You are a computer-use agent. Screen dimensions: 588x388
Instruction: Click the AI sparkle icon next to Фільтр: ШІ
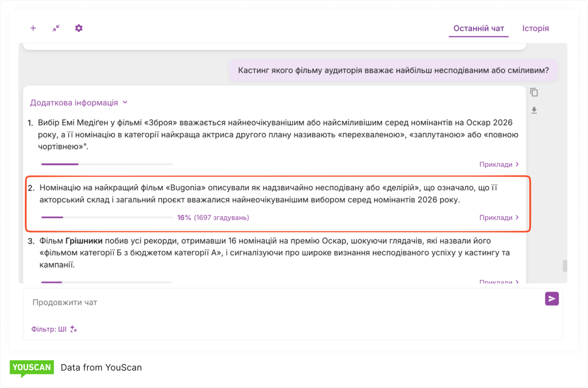point(73,329)
